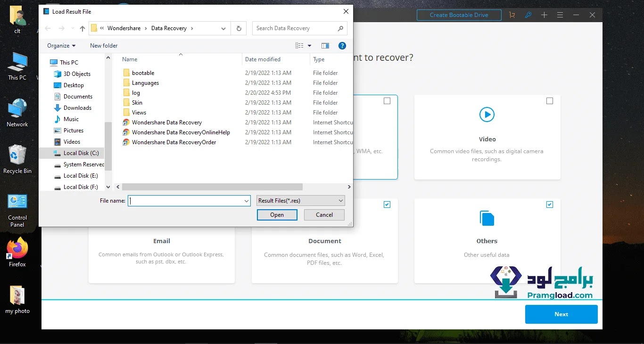This screenshot has width=644, height=344.
Task: Refresh the Data Recovery folder listing
Action: (239, 28)
